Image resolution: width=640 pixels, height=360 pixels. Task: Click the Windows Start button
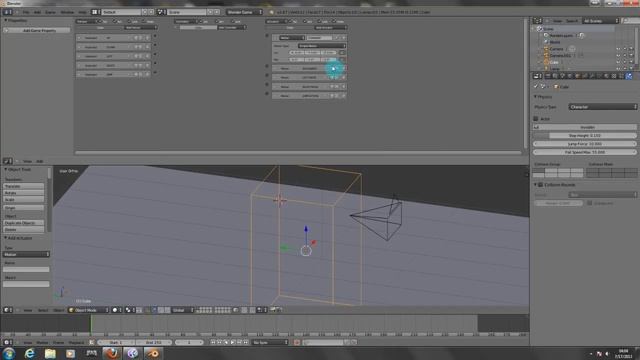click(9, 353)
